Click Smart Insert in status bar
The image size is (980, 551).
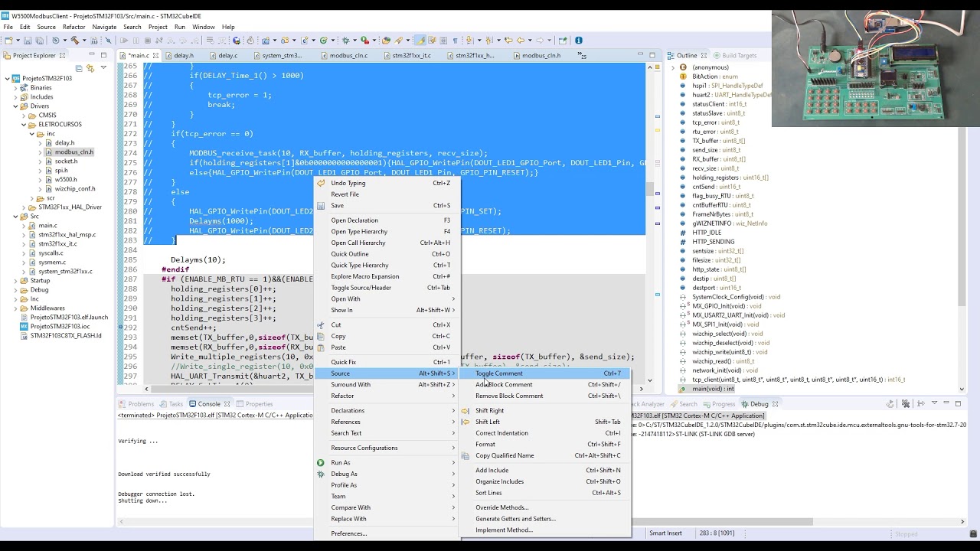[x=665, y=533]
